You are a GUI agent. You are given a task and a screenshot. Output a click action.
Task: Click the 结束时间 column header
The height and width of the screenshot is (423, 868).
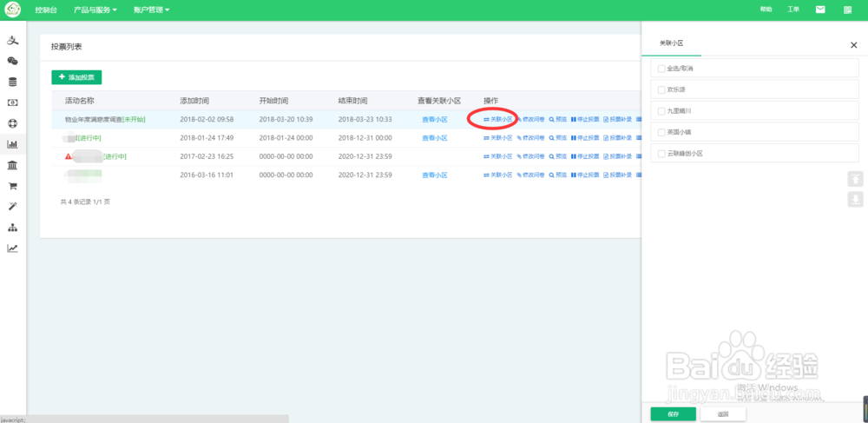(352, 101)
